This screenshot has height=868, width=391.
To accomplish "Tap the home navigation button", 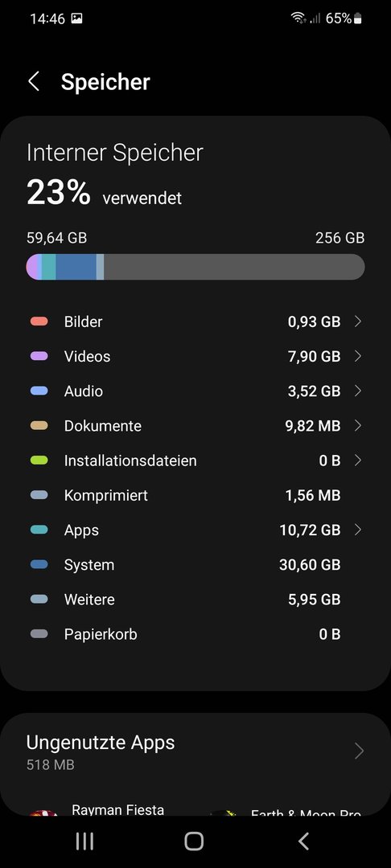I will [194, 841].
